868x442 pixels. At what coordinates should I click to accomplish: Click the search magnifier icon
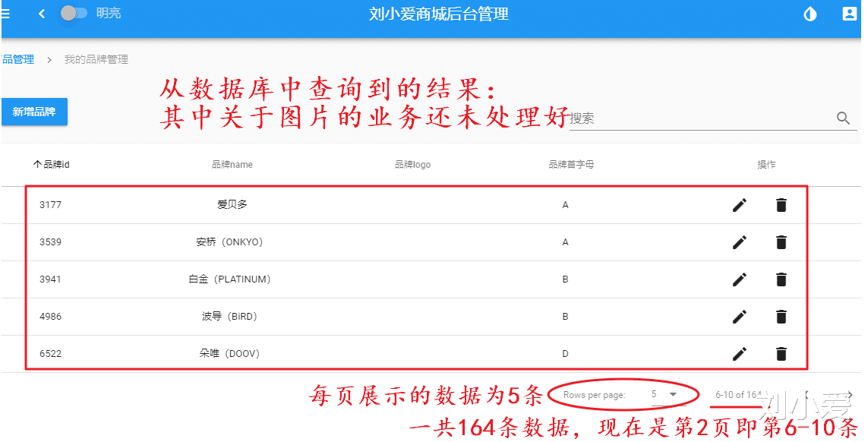(x=843, y=118)
